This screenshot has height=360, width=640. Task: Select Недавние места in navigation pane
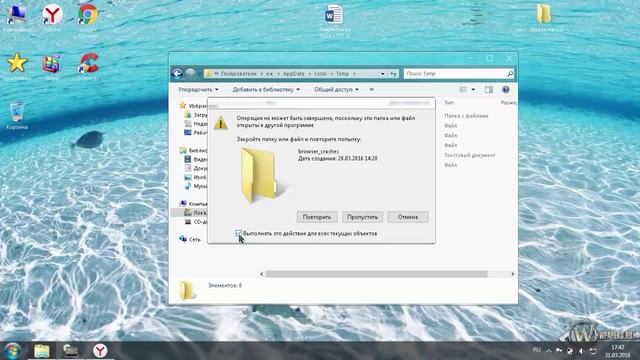[196, 124]
